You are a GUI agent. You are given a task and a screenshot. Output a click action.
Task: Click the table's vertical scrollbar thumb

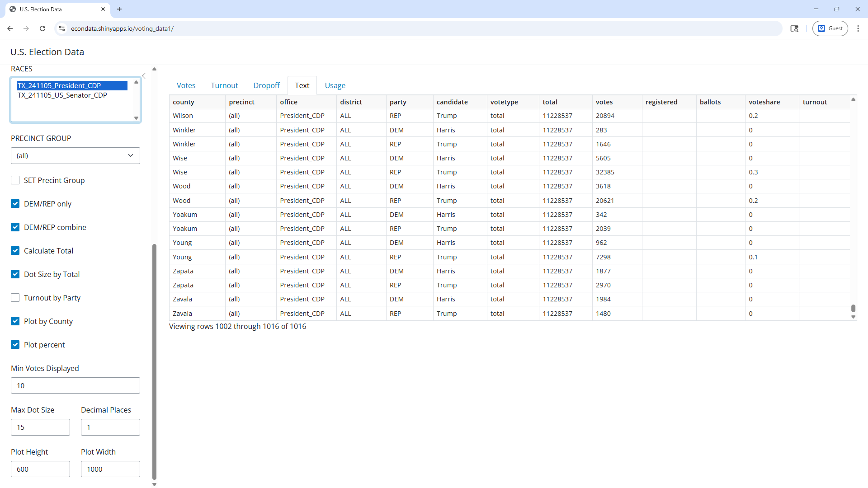click(x=853, y=308)
